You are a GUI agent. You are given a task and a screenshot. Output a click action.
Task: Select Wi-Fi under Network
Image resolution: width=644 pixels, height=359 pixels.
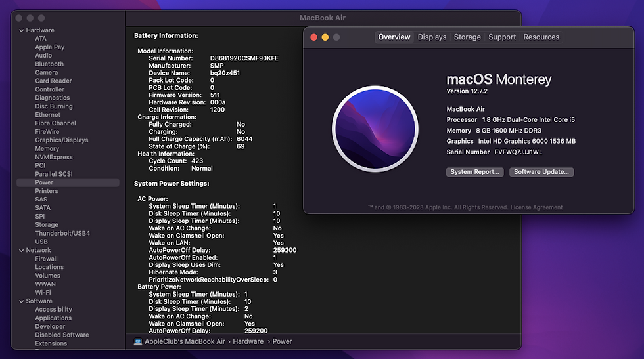(43, 293)
